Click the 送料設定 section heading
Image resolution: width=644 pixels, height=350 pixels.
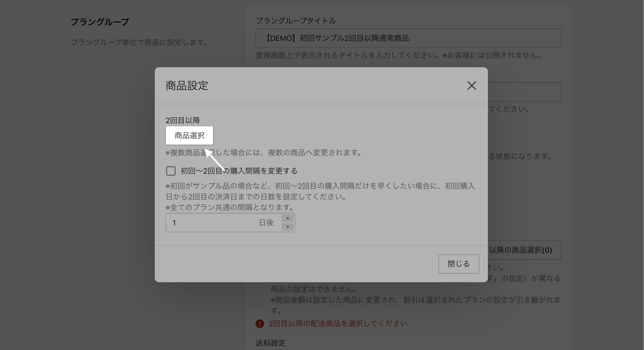click(x=270, y=343)
